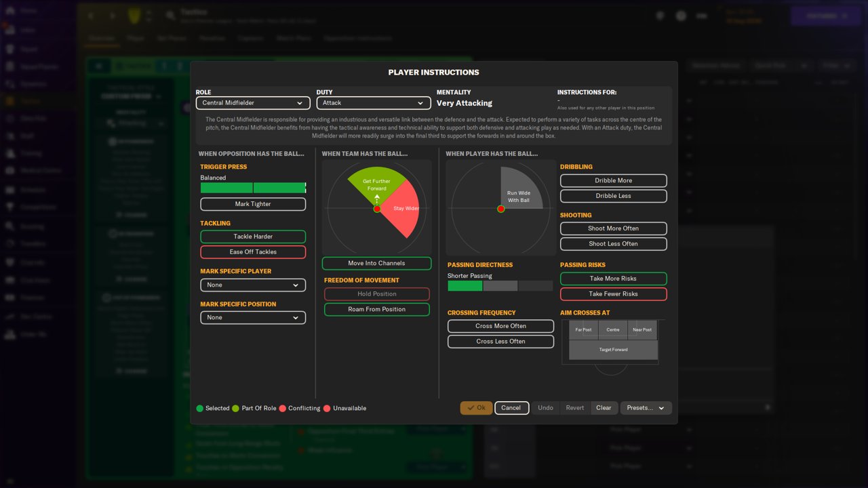The width and height of the screenshot is (868, 488).
Task: Aim crosses at Target Forward area
Action: (x=613, y=350)
